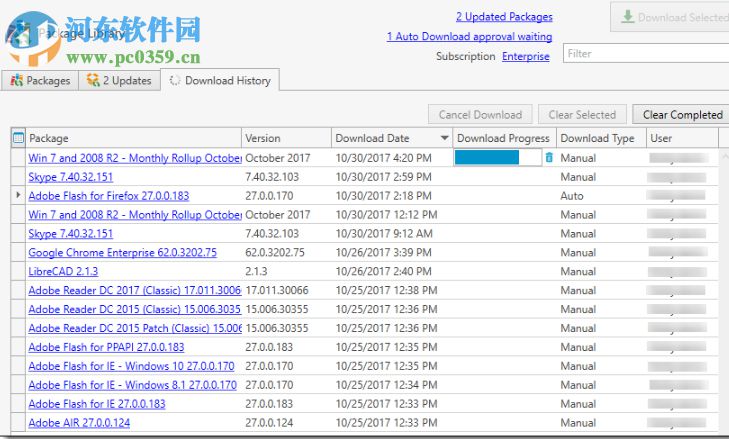Open Skype 7.40.32.151 link dated 9:12 AM
This screenshot has height=439, width=729.
pyautogui.click(x=70, y=233)
